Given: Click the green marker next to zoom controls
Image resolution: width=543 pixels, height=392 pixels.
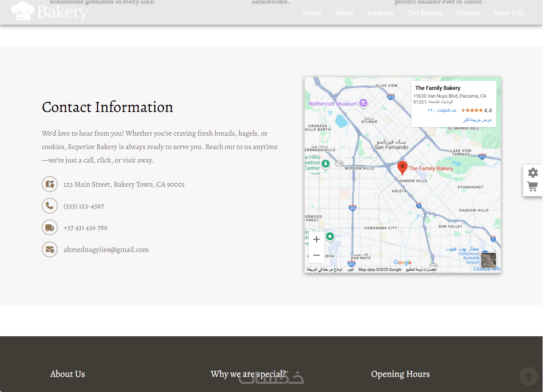Looking at the screenshot, I should 330,236.
